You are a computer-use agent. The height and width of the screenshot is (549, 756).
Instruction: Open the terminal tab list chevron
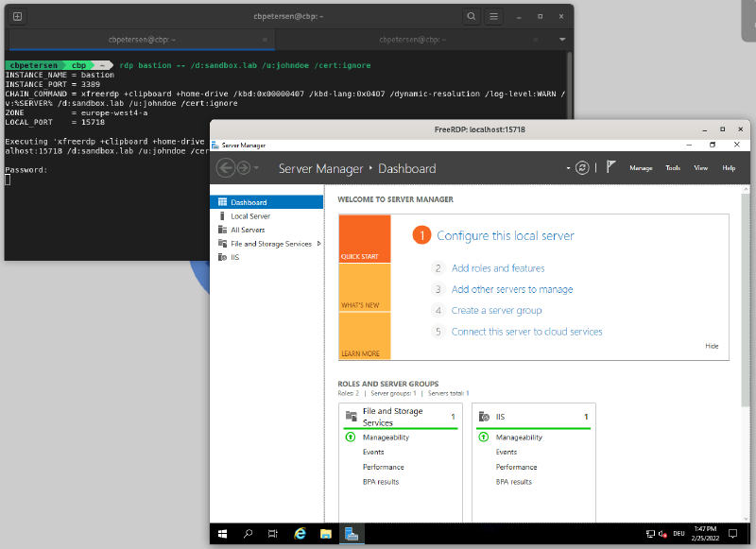click(x=561, y=39)
